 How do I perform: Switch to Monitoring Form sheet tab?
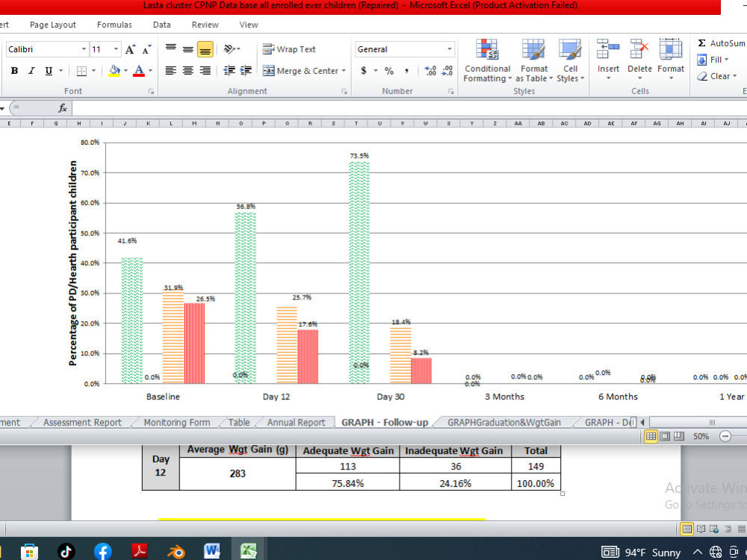(177, 423)
